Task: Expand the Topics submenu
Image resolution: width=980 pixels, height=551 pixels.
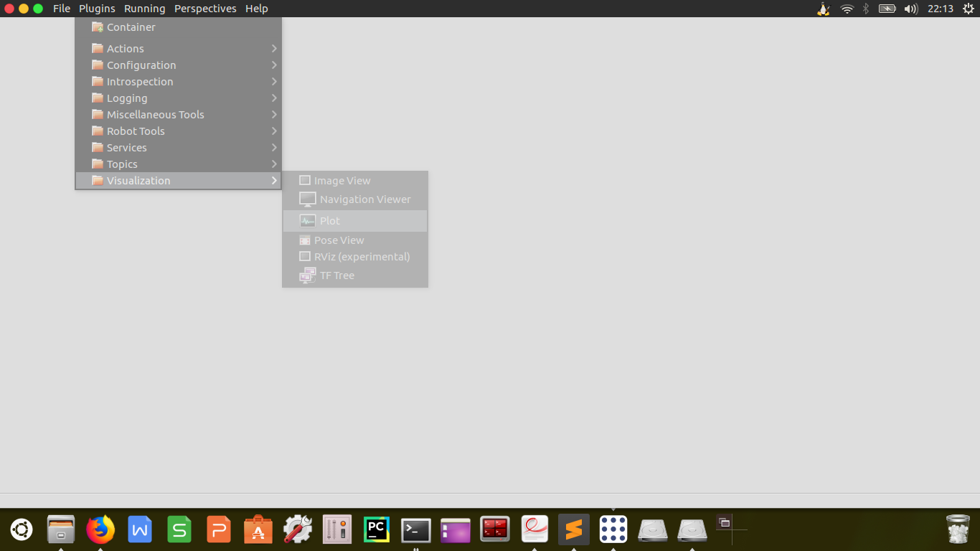Action: click(x=122, y=164)
